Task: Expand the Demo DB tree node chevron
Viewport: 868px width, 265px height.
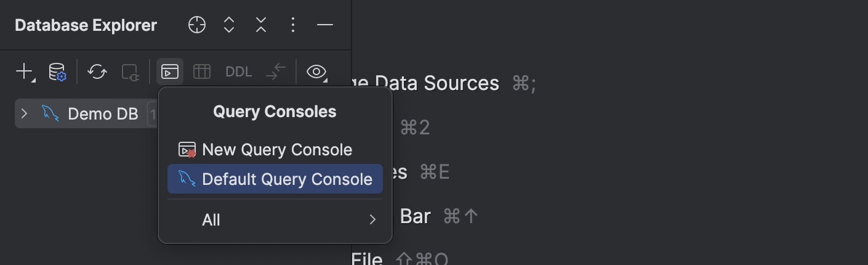Action: click(x=25, y=114)
